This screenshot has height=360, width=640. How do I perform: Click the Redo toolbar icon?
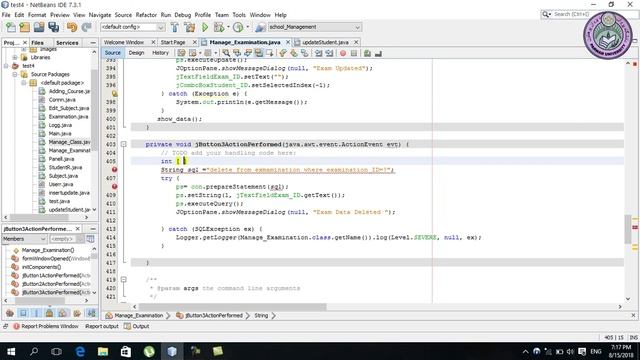pyautogui.click(x=86, y=27)
